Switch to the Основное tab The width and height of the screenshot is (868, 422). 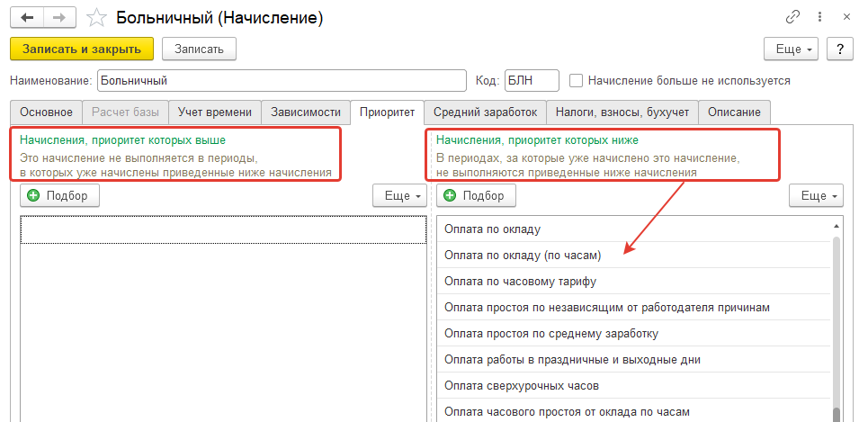coord(46,112)
